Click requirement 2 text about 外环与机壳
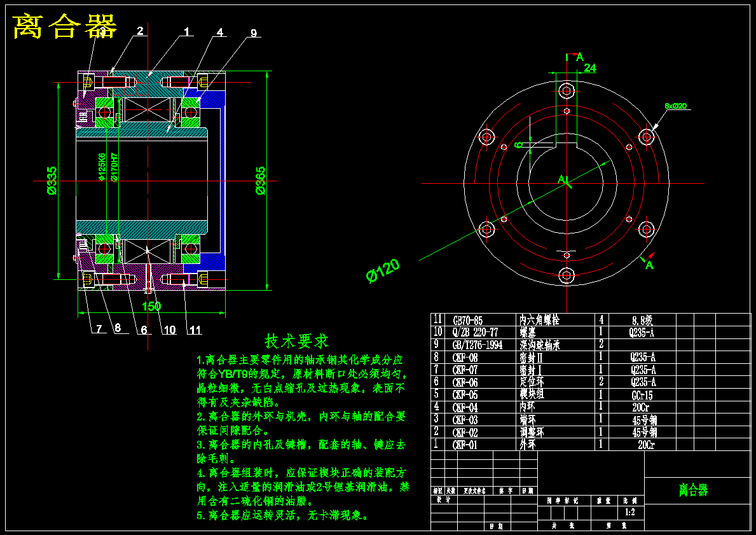 click(x=301, y=423)
